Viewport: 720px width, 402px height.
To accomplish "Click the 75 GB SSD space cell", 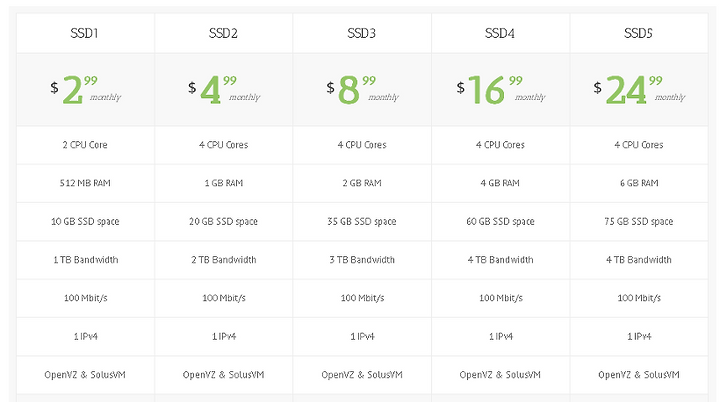I will 639,221.
